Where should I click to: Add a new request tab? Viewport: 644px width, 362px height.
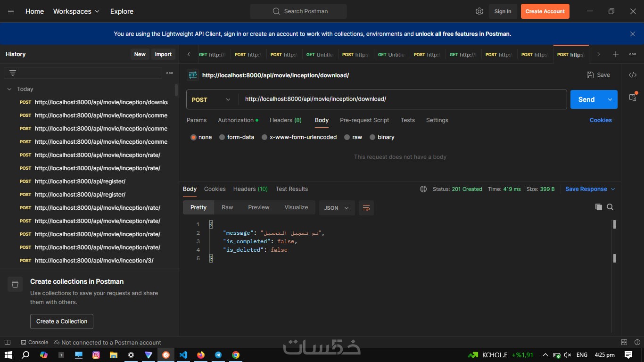615,54
